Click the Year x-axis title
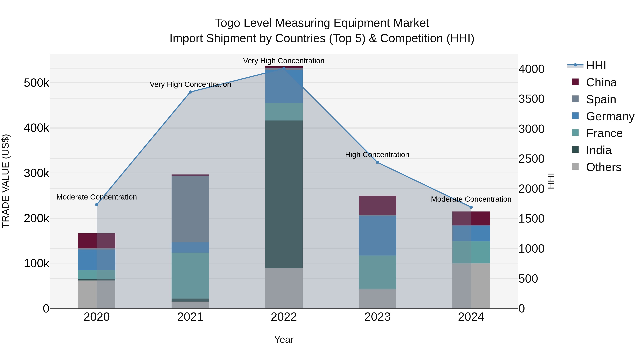The height and width of the screenshot is (362, 644). [x=284, y=339]
